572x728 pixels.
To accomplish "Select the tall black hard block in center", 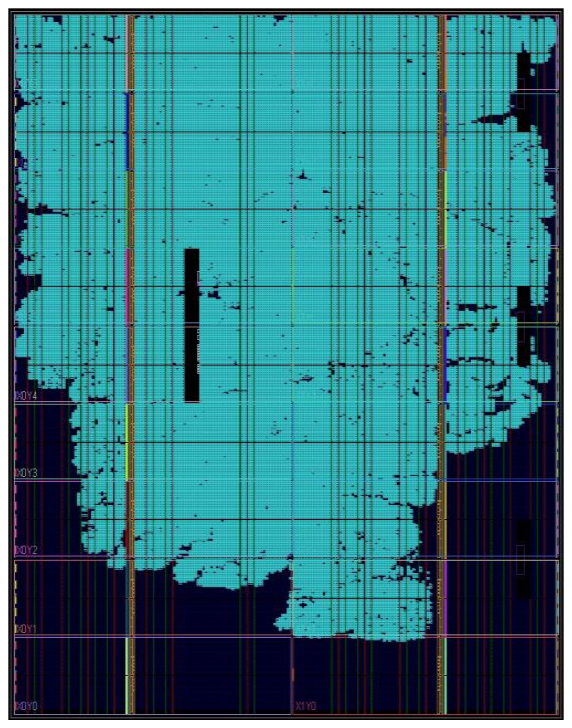I will coord(192,325).
